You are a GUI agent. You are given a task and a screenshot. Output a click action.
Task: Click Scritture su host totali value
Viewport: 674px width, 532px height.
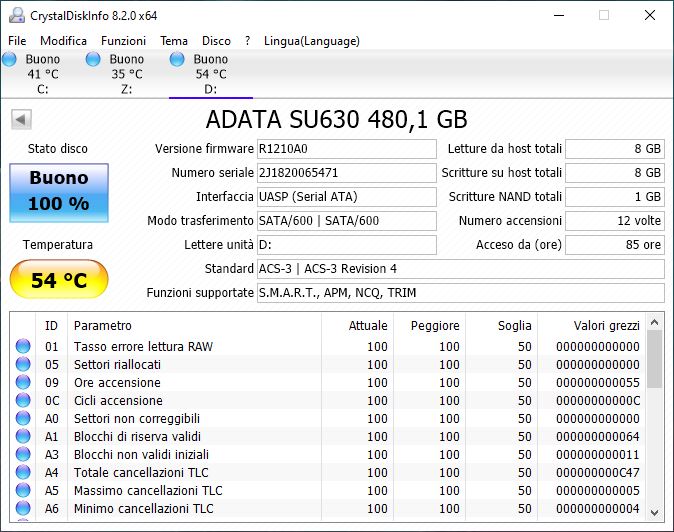pos(615,173)
